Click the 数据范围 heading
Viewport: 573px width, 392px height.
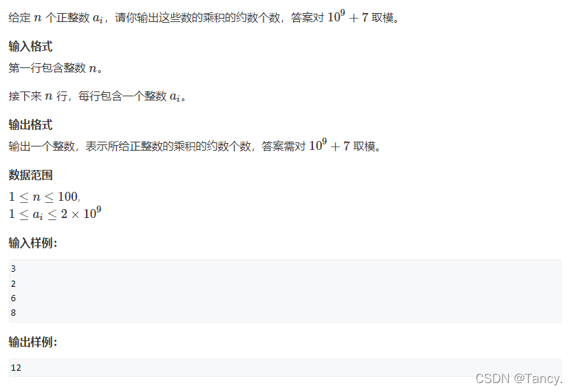(x=30, y=175)
